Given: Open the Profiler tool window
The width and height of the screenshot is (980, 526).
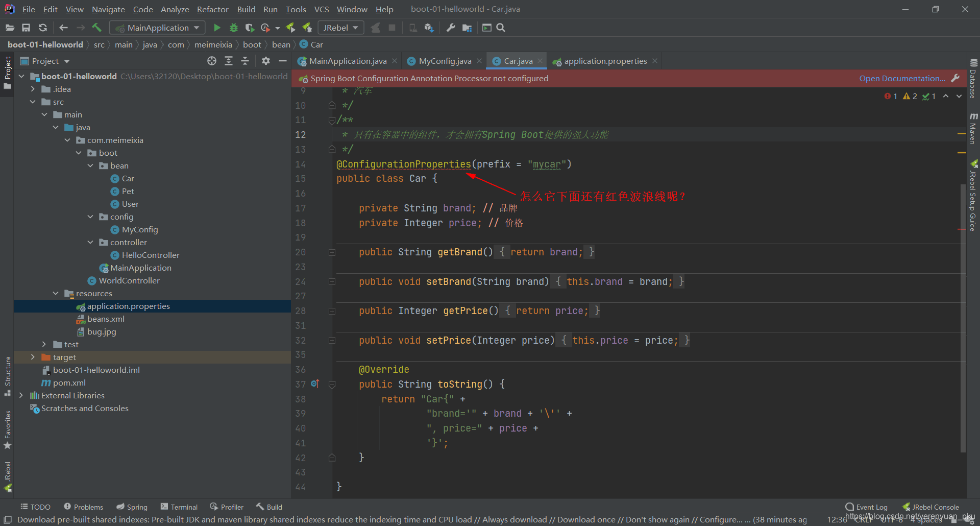Looking at the screenshot, I should (x=227, y=507).
